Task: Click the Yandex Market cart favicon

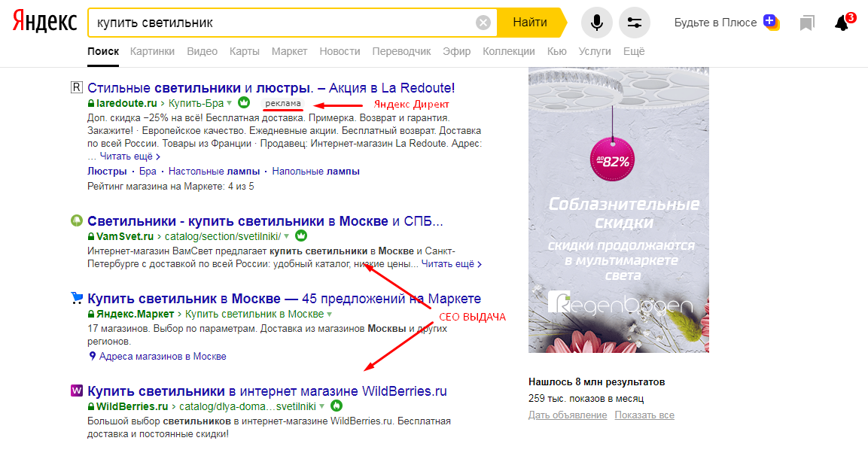Action: (76, 298)
